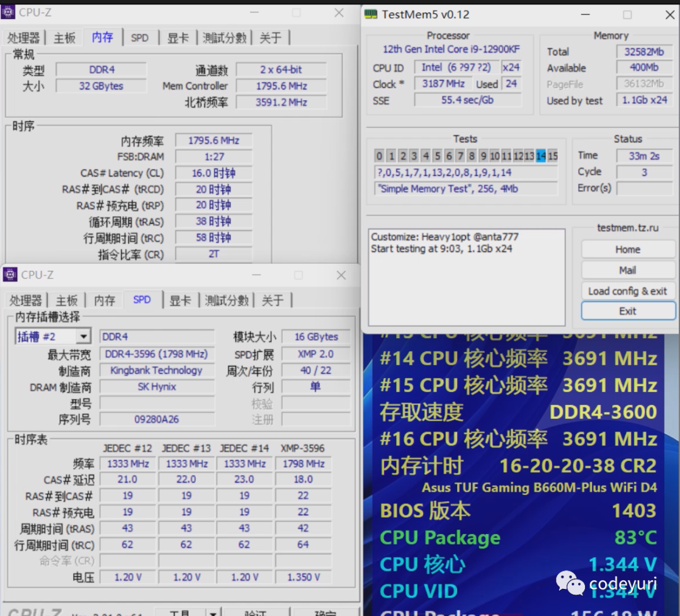The width and height of the screenshot is (680, 616).
Task: Click test number 0 box in Tests
Action: pyautogui.click(x=380, y=156)
